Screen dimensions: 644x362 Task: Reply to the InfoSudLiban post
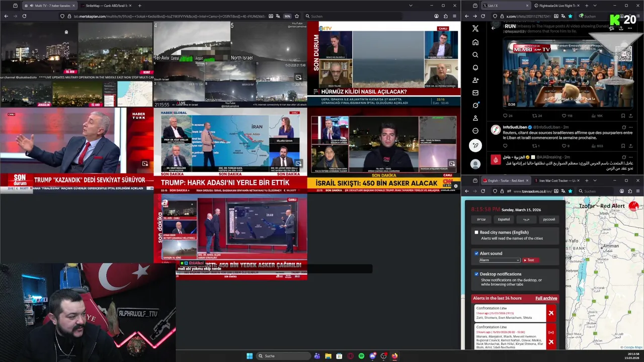point(505,146)
